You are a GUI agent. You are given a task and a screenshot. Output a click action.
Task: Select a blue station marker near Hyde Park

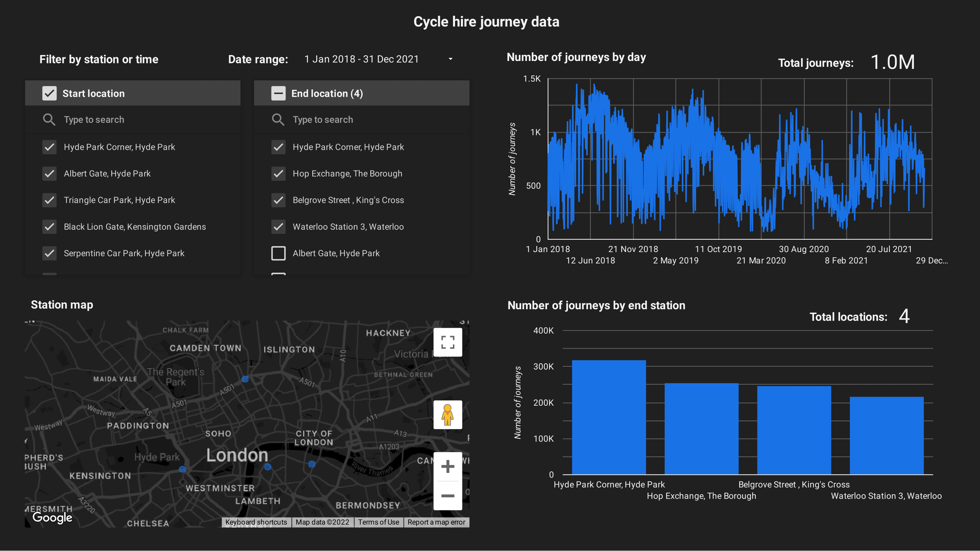(182, 469)
